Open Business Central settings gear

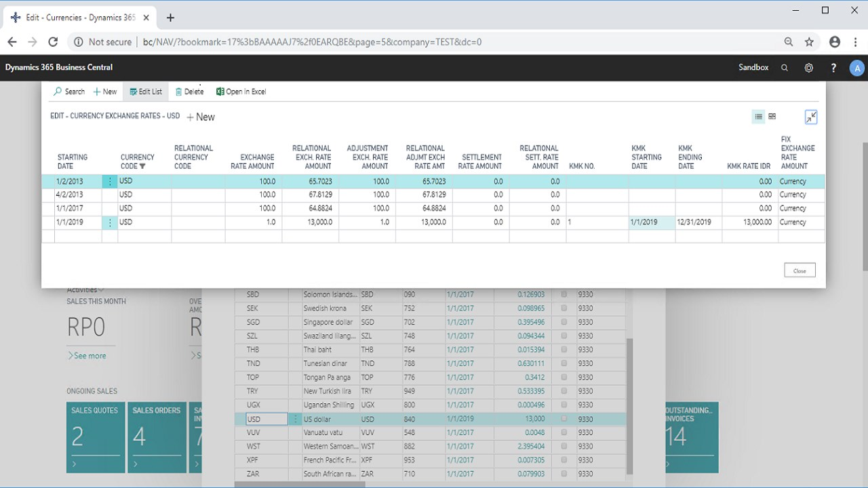coord(809,68)
